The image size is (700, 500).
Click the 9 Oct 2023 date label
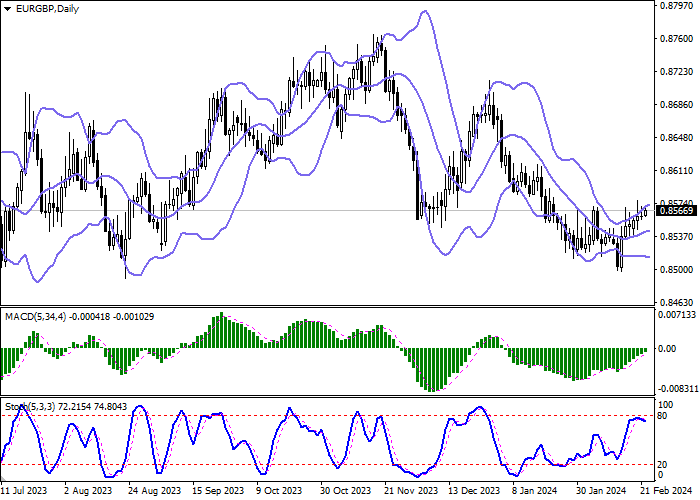pyautogui.click(x=279, y=491)
